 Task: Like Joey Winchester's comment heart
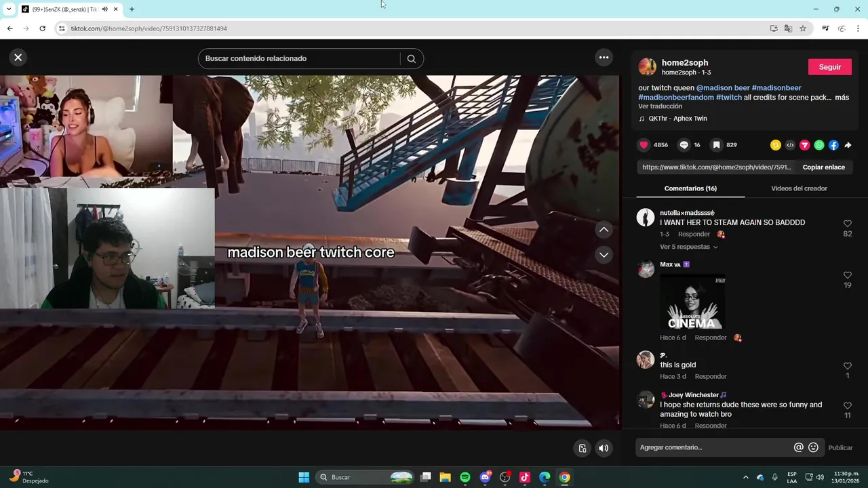tap(848, 405)
